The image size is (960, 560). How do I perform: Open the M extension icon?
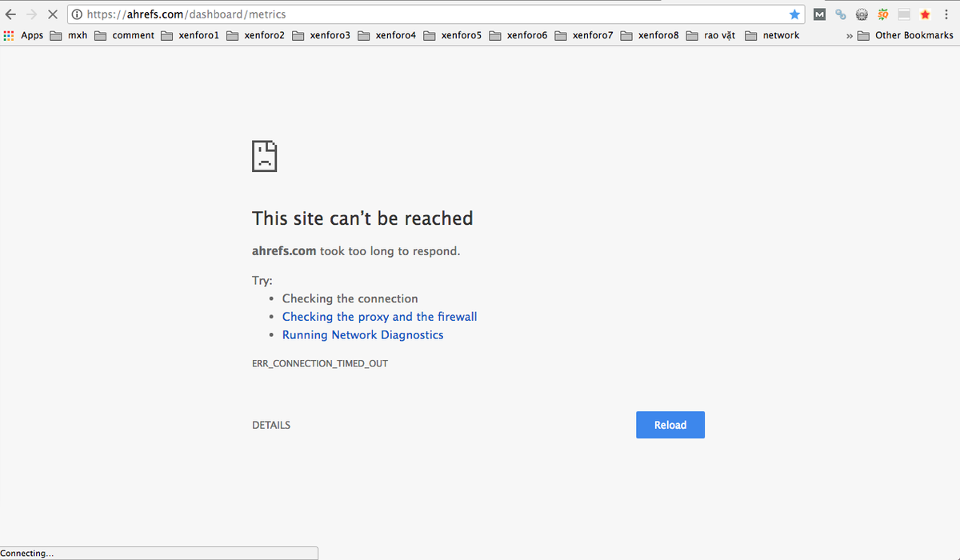tap(820, 14)
